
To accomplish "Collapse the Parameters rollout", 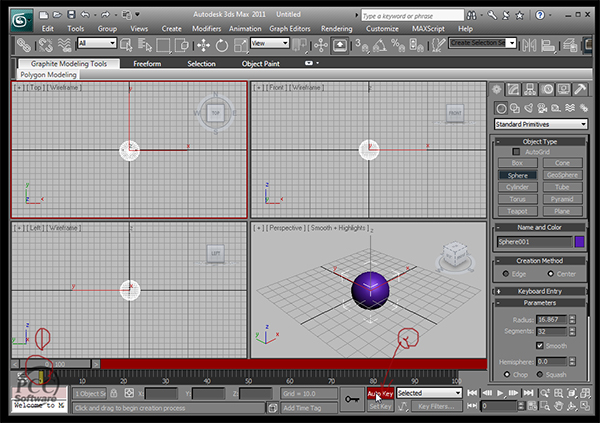I will 540,303.
